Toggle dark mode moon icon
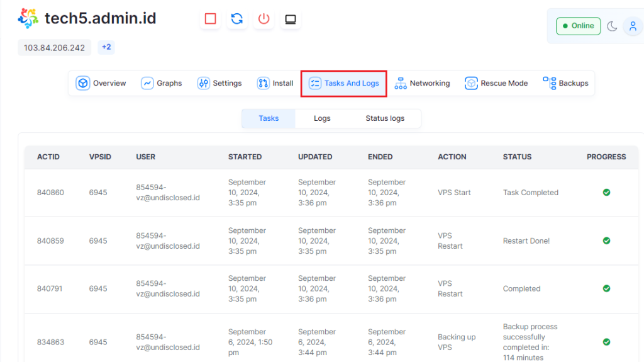644x362 pixels. pyautogui.click(x=612, y=26)
